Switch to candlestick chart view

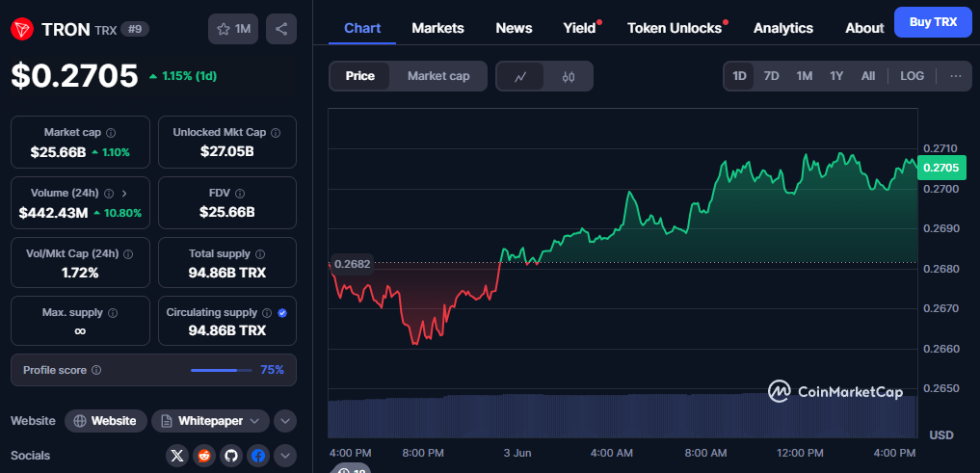569,76
